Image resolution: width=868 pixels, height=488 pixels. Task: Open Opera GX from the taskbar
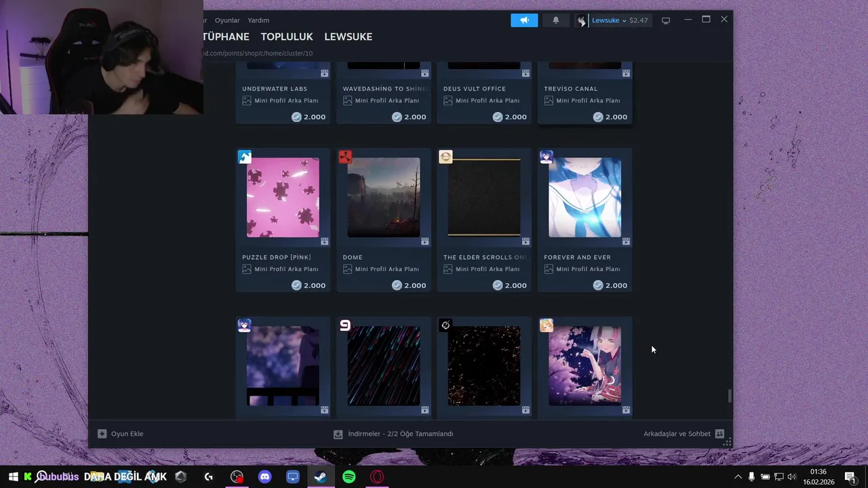376,477
